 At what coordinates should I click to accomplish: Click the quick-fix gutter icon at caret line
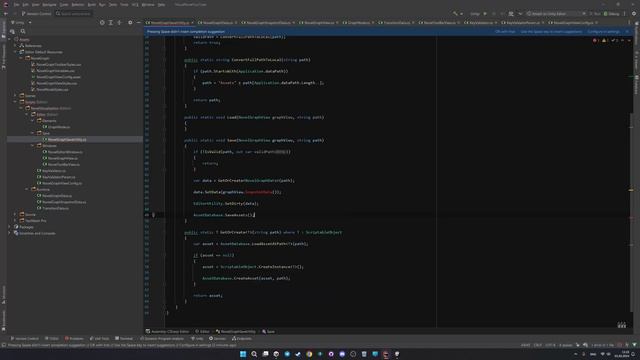click(x=153, y=215)
